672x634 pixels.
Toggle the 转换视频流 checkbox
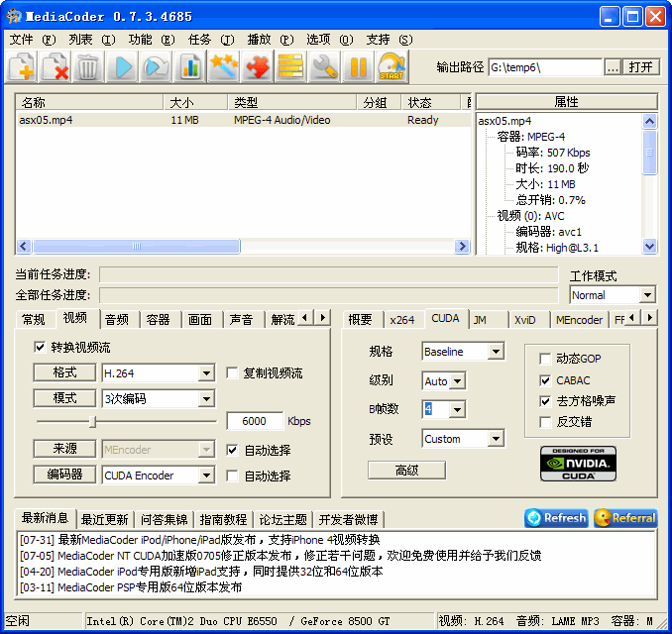[40, 347]
